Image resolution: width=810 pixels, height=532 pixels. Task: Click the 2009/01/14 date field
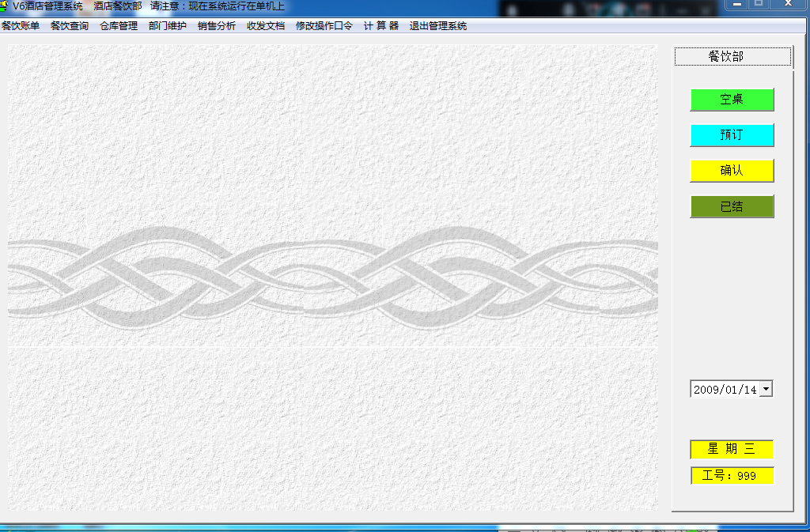click(x=725, y=389)
